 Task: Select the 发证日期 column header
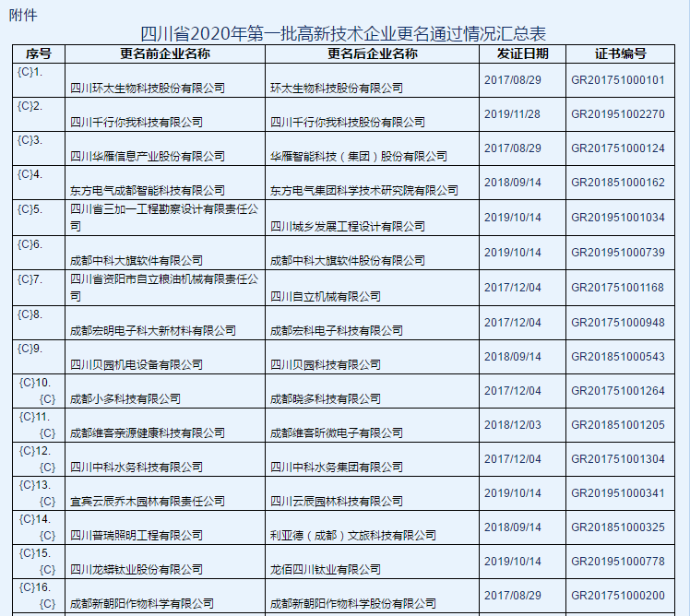pyautogui.click(x=522, y=53)
